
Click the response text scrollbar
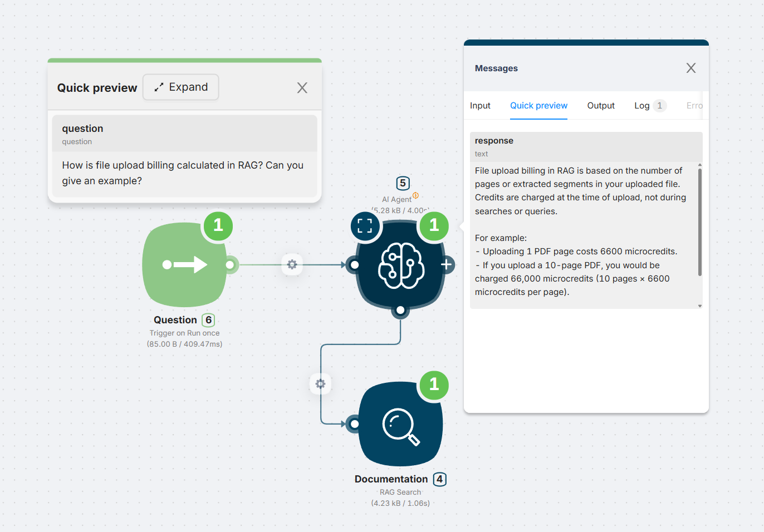[700, 223]
